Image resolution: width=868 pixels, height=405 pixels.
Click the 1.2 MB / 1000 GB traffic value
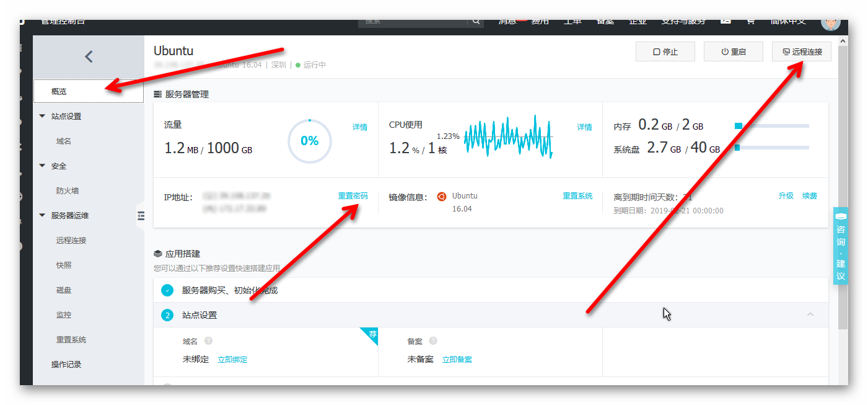click(208, 148)
